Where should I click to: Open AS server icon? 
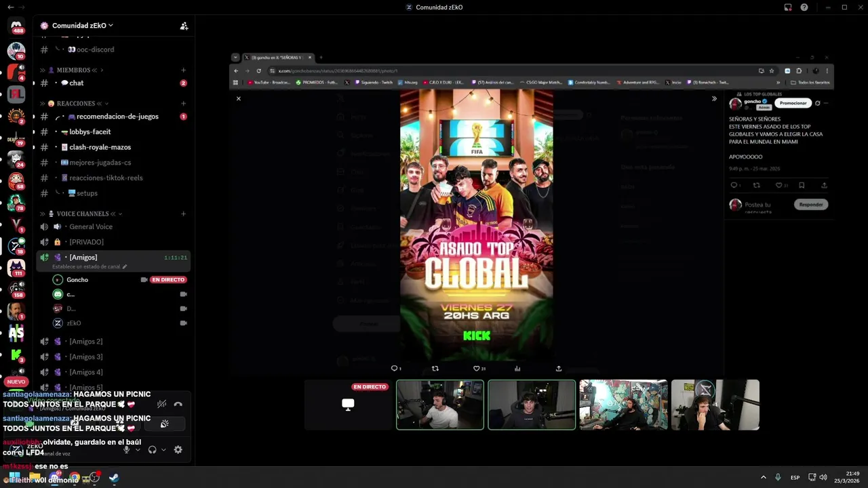pos(16,333)
